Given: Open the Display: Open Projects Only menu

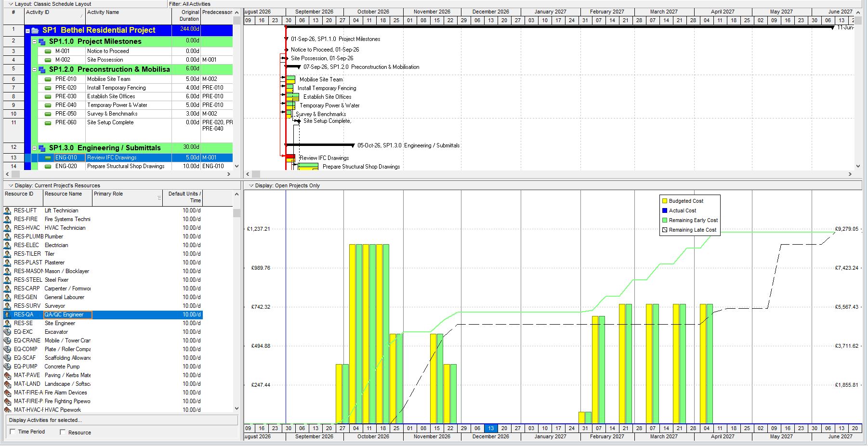Looking at the screenshot, I should pyautogui.click(x=284, y=185).
